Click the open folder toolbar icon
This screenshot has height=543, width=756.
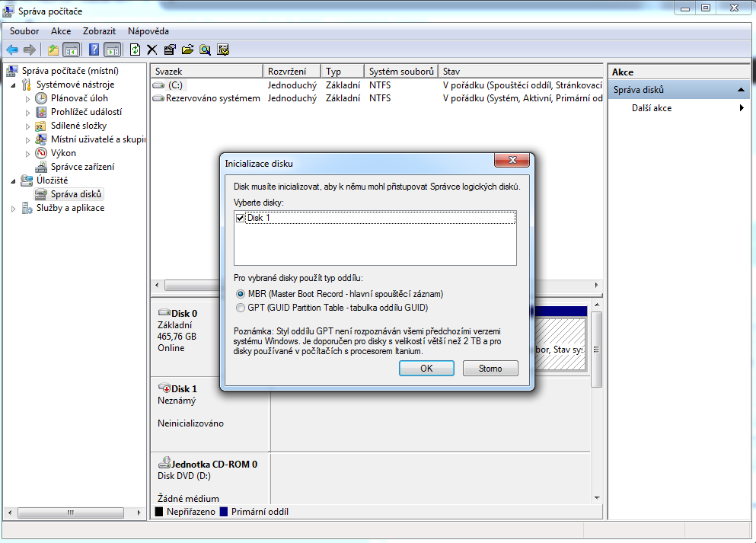pyautogui.click(x=187, y=50)
